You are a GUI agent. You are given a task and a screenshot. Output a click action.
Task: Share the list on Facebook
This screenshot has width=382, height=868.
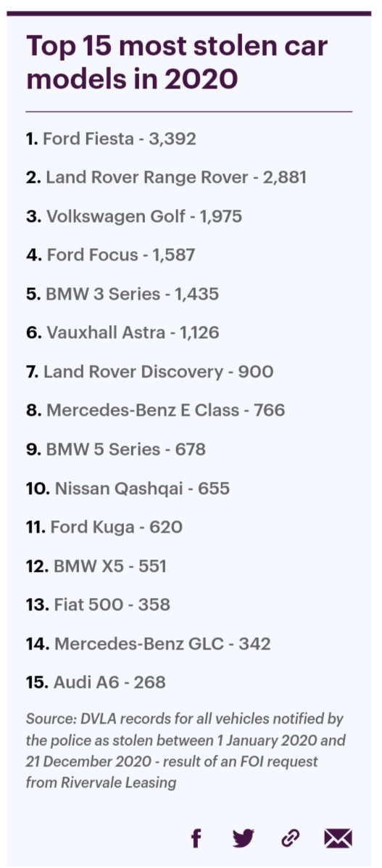196,838
